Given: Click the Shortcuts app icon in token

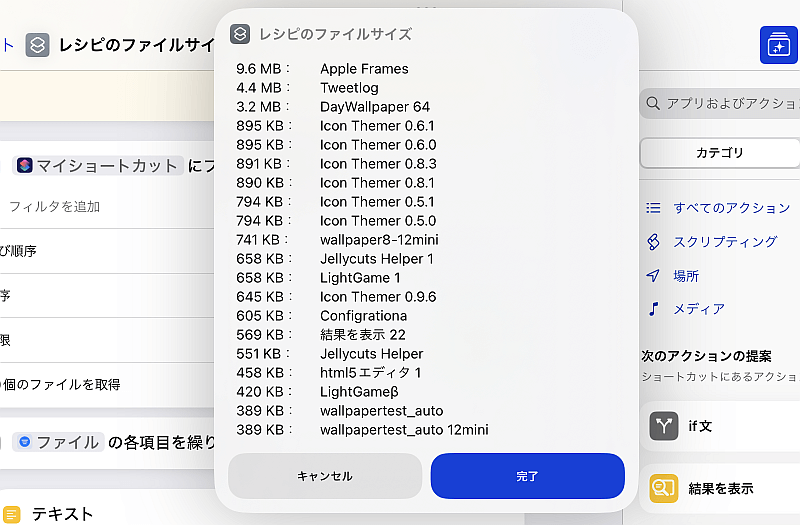Looking at the screenshot, I should point(24,165).
